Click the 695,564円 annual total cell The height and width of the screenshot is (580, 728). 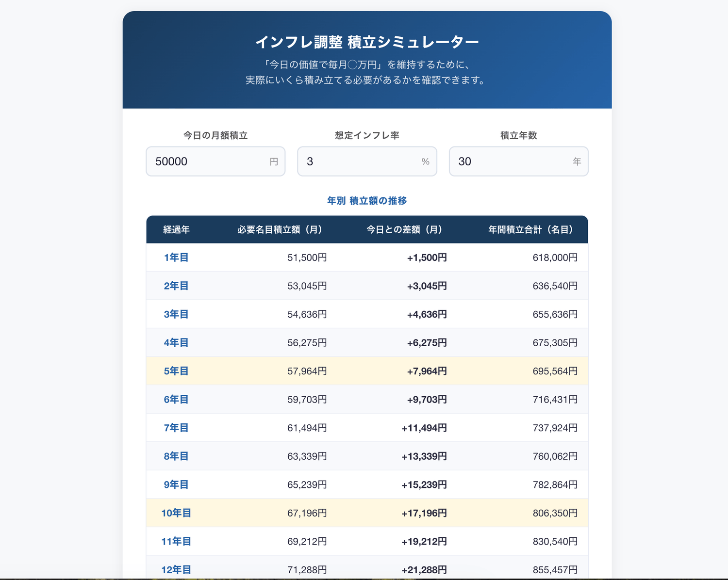click(555, 371)
